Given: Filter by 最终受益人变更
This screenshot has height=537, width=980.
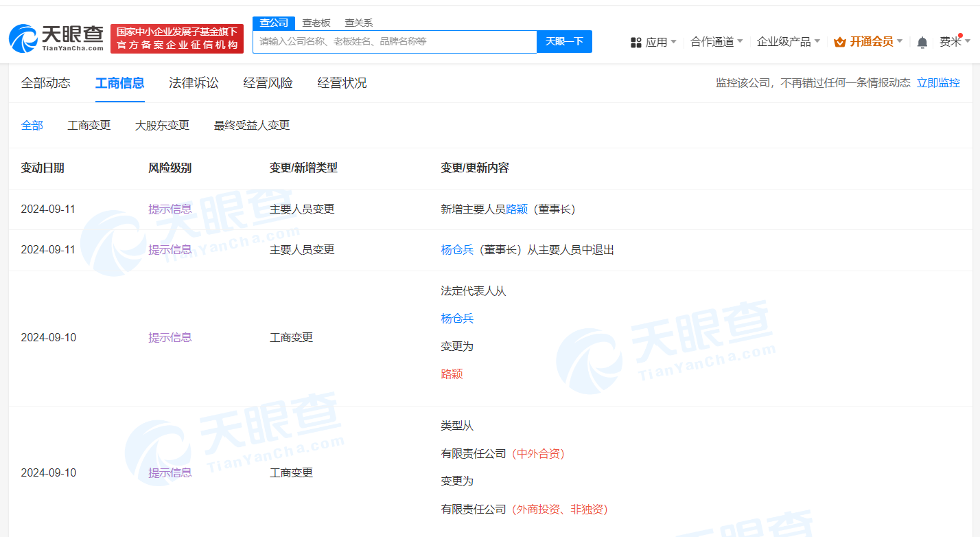Looking at the screenshot, I should pos(250,125).
